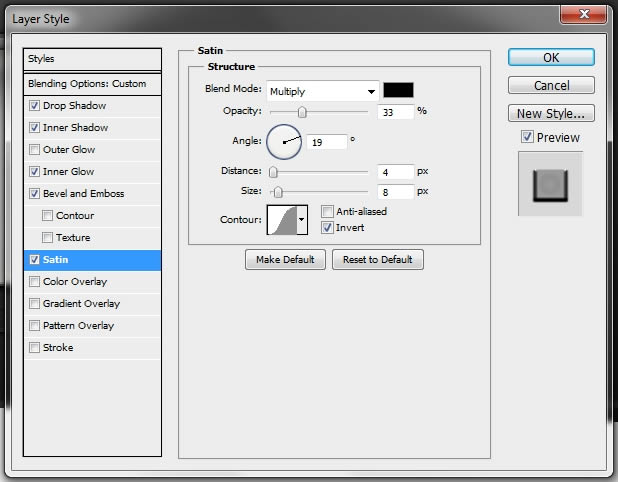Select the Gradient Overlay label row
The image size is (618, 482).
81,303
